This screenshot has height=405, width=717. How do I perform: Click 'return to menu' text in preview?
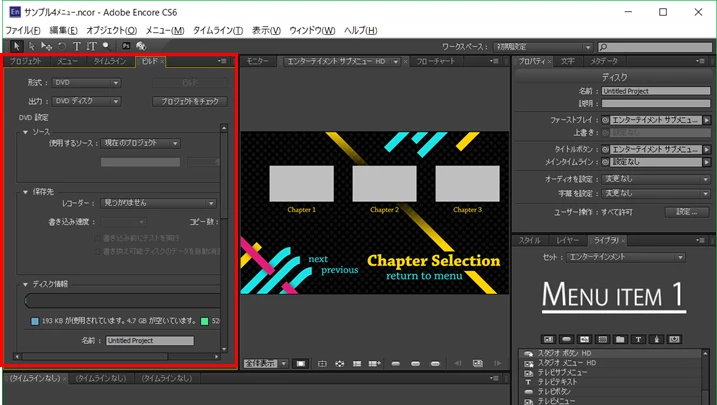coord(424,276)
